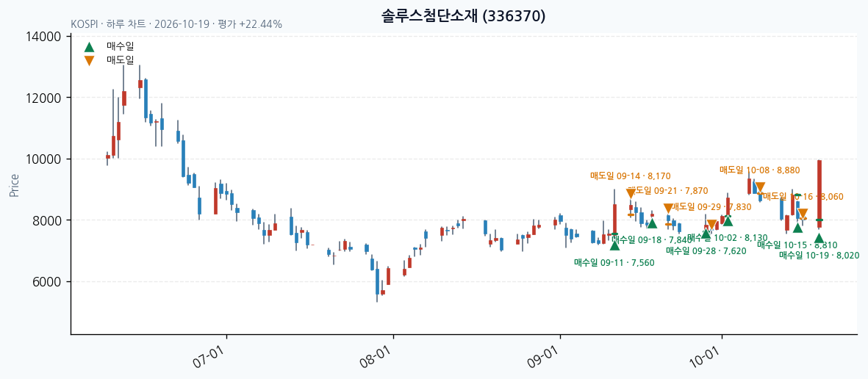Click the annotation 매수일 09-18 · 7,840

[x=652, y=240]
